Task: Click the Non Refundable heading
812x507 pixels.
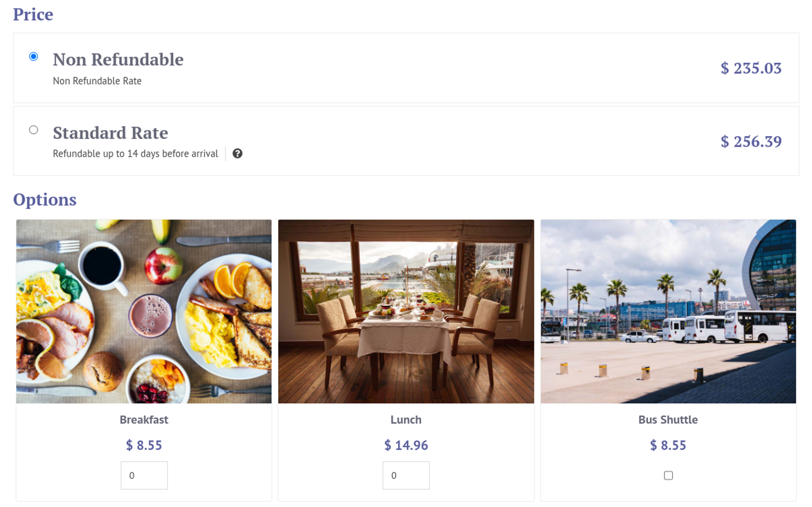Action: (118, 60)
